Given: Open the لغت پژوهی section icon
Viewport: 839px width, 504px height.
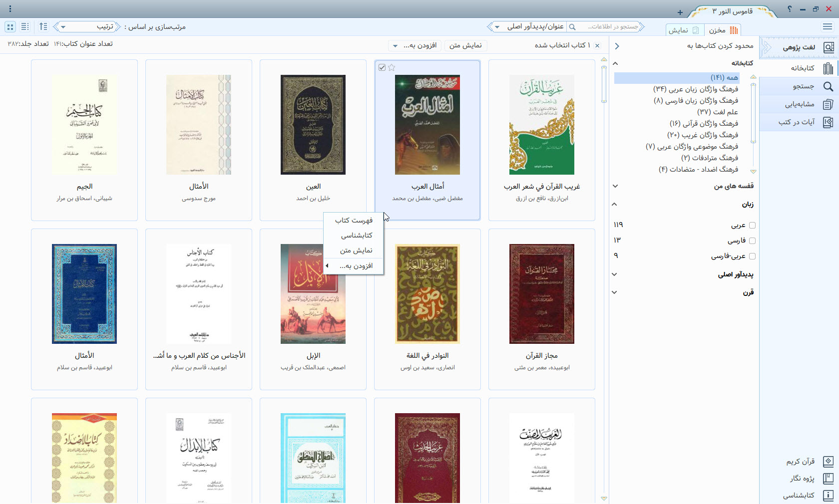Looking at the screenshot, I should pos(829,47).
